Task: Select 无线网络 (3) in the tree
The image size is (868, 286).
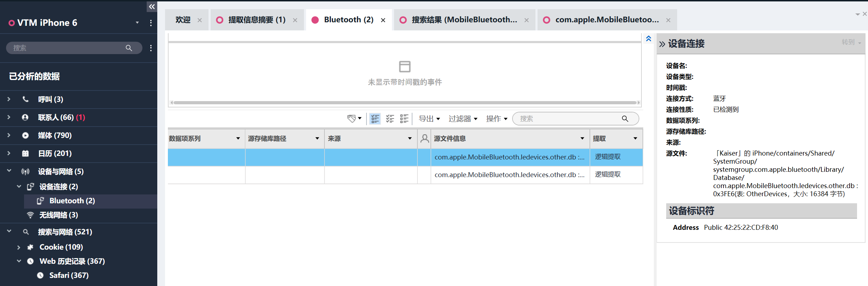Action: click(59, 215)
